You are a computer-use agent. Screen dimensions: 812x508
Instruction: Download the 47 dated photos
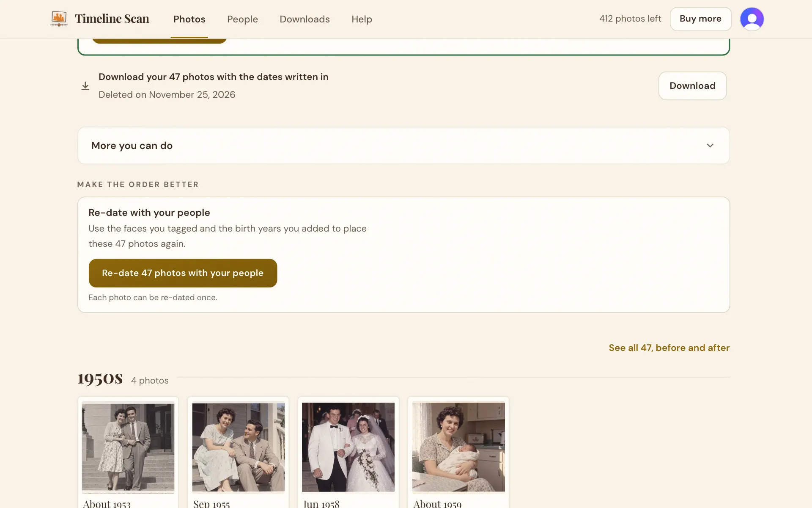(692, 86)
